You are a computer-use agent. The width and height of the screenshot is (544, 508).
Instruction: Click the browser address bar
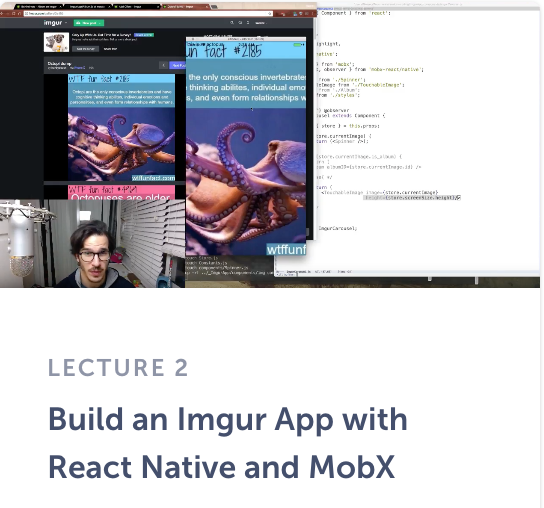[x=147, y=14]
